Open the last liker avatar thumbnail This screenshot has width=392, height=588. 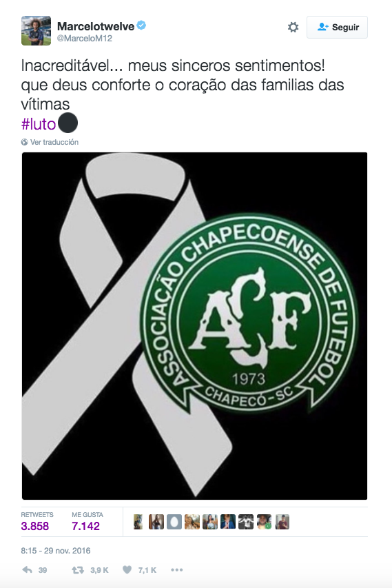282,522
